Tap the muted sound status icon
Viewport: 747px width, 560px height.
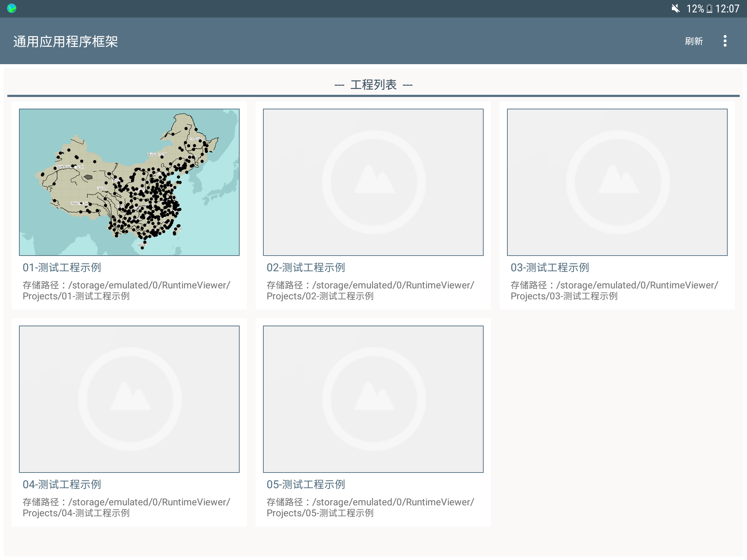point(676,8)
